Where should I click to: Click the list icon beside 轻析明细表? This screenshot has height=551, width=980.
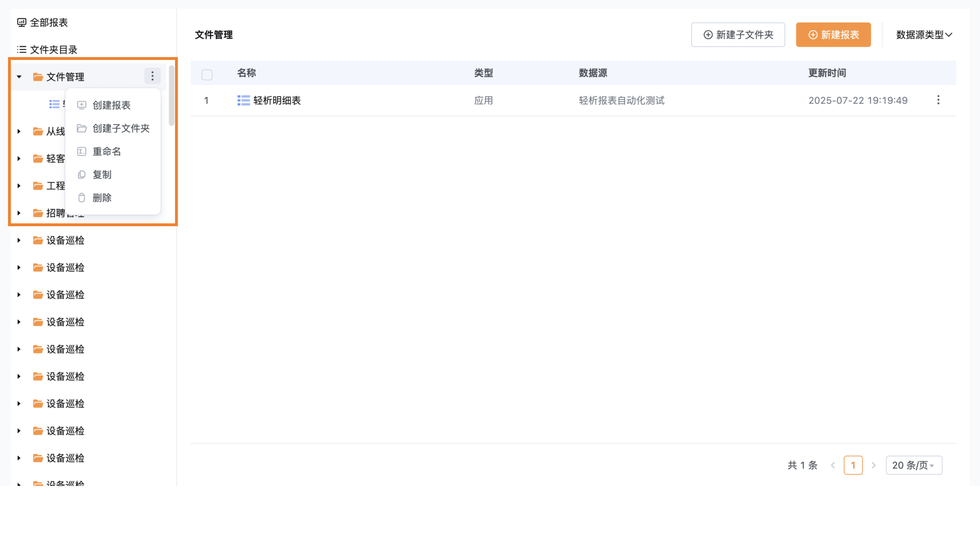point(243,100)
